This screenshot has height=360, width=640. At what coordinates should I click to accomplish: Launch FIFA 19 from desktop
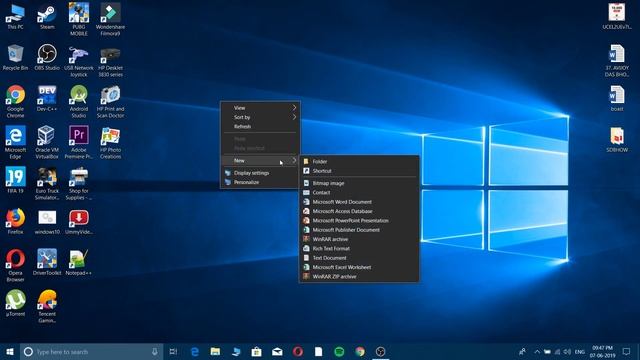pyautogui.click(x=15, y=180)
